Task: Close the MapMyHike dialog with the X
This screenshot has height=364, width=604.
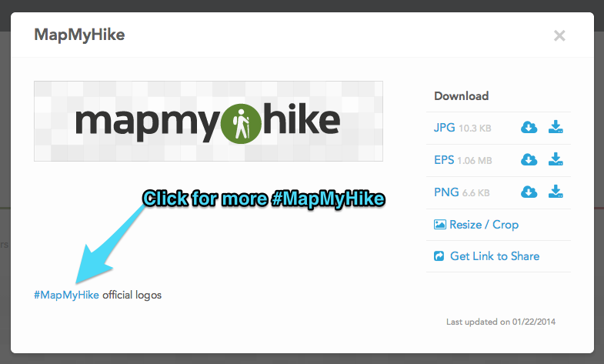Action: [x=559, y=36]
